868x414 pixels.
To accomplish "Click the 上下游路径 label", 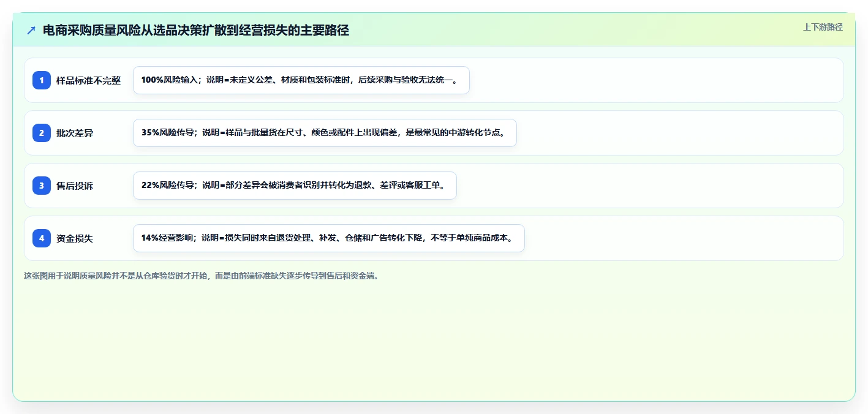I will coord(823,27).
